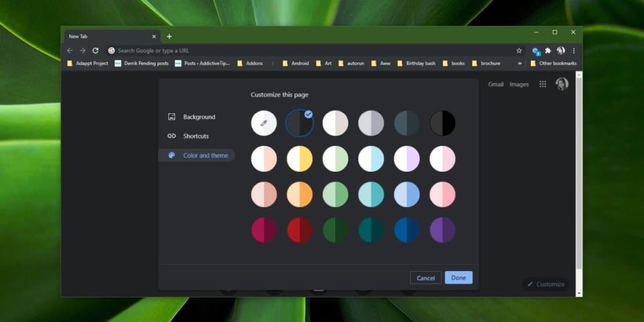
Task: Select the purple swatch
Action: pyautogui.click(x=443, y=230)
